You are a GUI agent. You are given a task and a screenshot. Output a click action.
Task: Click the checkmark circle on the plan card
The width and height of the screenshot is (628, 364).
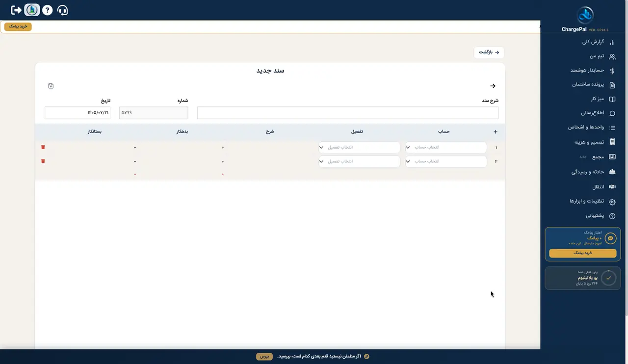coord(608,278)
